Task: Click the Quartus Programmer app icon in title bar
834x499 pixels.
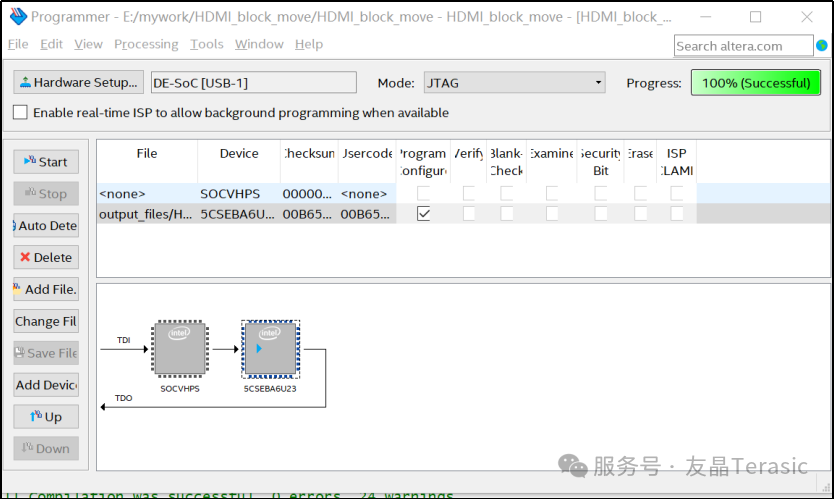Action: [x=18, y=16]
